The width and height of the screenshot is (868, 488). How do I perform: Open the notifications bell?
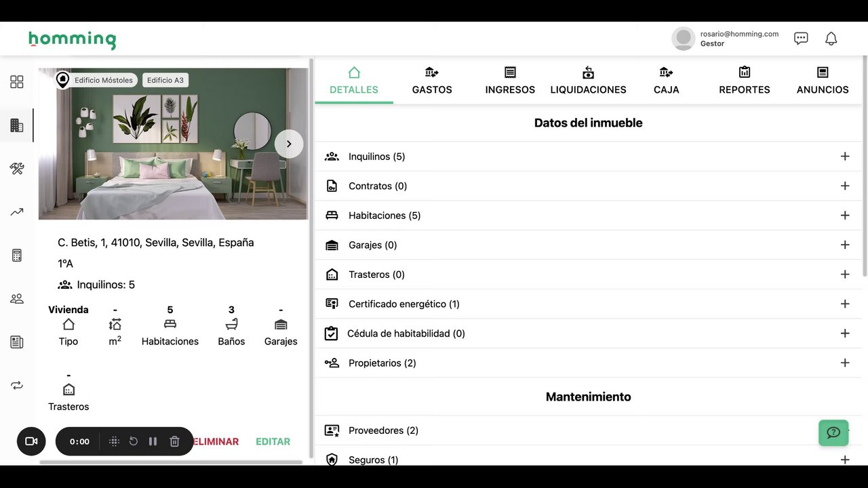point(831,39)
